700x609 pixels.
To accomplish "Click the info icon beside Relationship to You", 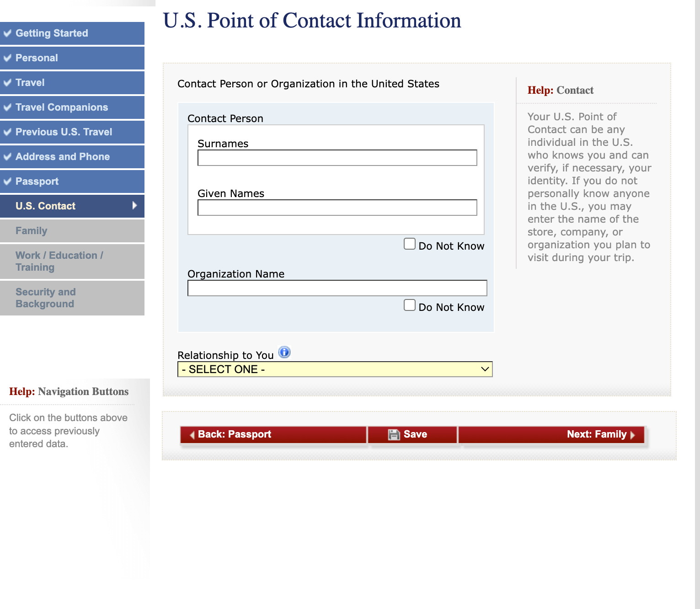I will tap(284, 352).
